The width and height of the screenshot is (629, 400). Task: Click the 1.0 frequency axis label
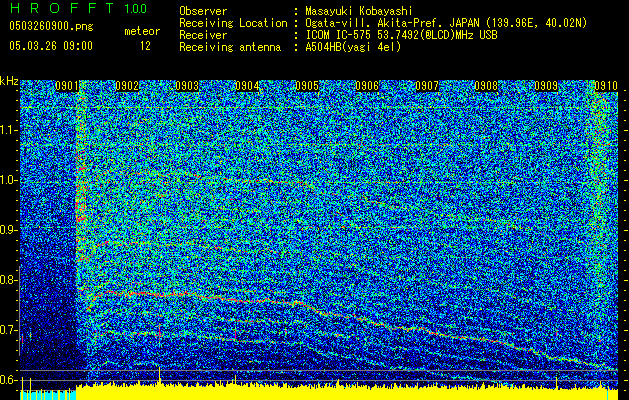tap(8, 180)
